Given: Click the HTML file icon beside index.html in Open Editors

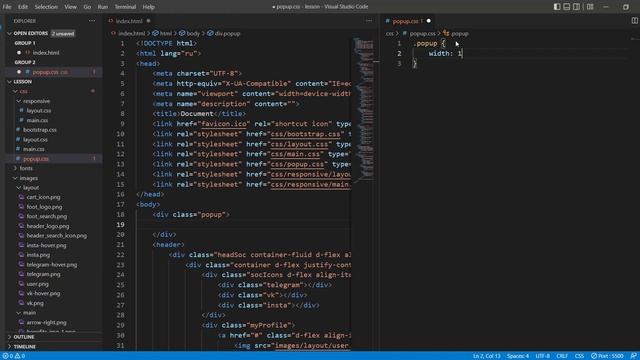Looking at the screenshot, I should click(28, 53).
